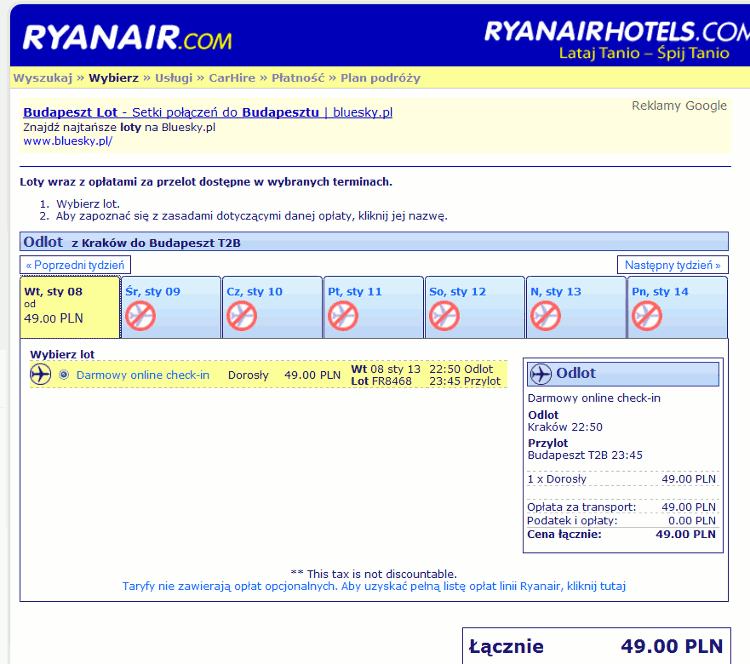Click 'Wt 08 sty 13' flight date text

click(386, 369)
